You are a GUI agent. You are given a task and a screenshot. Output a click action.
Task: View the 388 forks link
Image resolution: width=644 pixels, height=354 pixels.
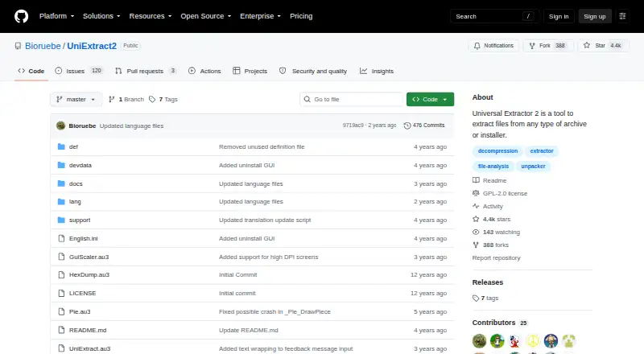tap(491, 245)
